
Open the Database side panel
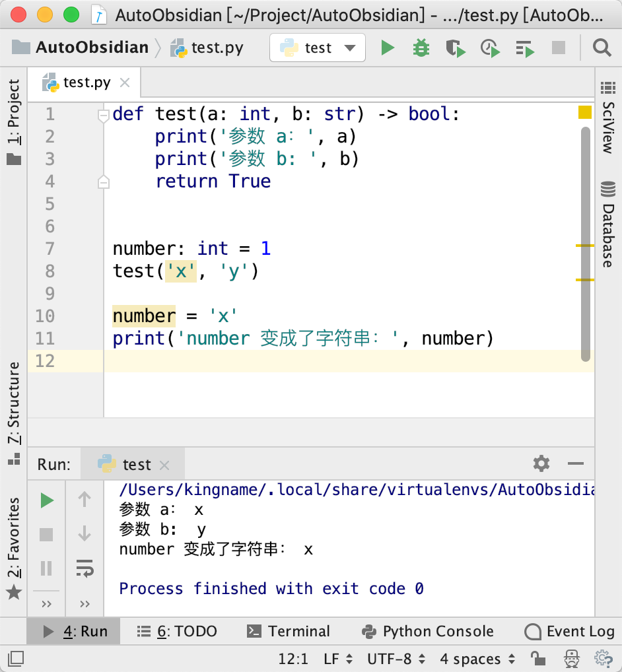pyautogui.click(x=608, y=224)
